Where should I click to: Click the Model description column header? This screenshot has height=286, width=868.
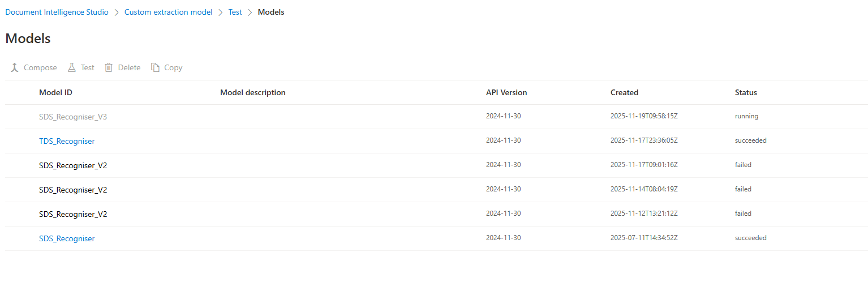click(253, 92)
